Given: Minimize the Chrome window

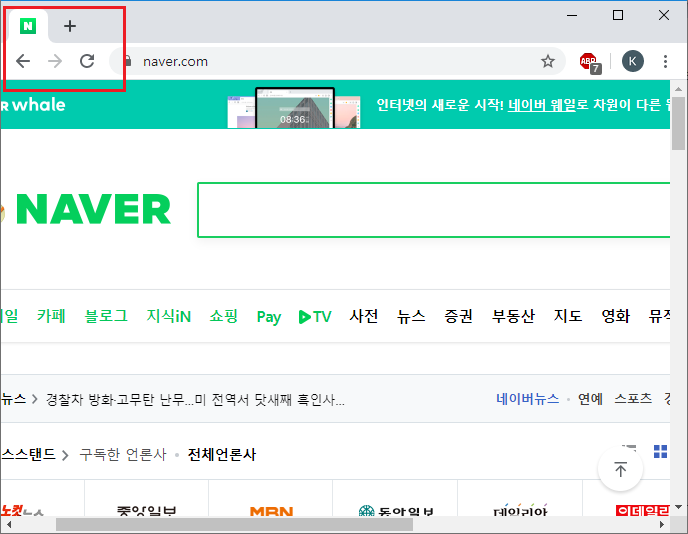Looking at the screenshot, I should point(572,15).
